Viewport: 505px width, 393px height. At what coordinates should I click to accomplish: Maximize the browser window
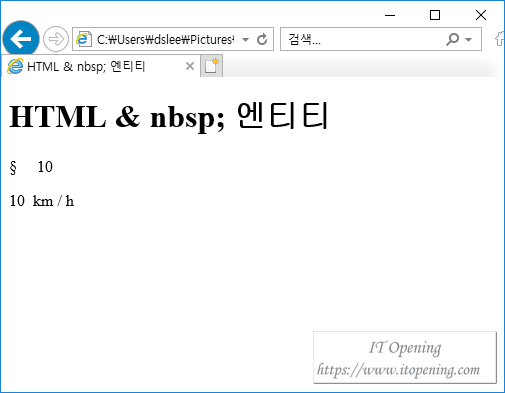[x=435, y=15]
